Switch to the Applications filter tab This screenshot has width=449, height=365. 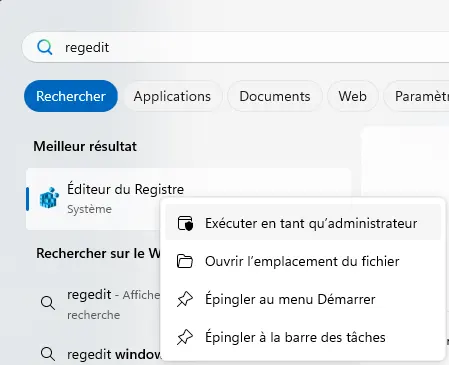pyautogui.click(x=172, y=96)
